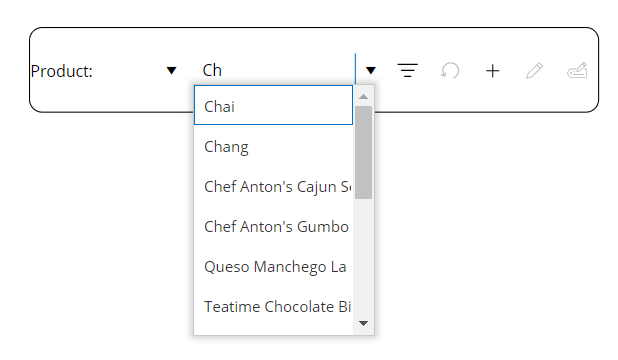Click the pencil edit icon
The height and width of the screenshot is (360, 618).
tap(534, 71)
